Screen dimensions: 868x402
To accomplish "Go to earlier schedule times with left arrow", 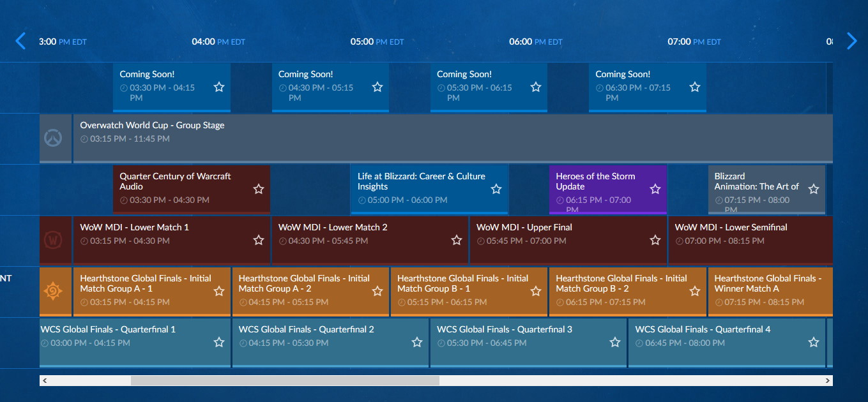I will point(20,41).
